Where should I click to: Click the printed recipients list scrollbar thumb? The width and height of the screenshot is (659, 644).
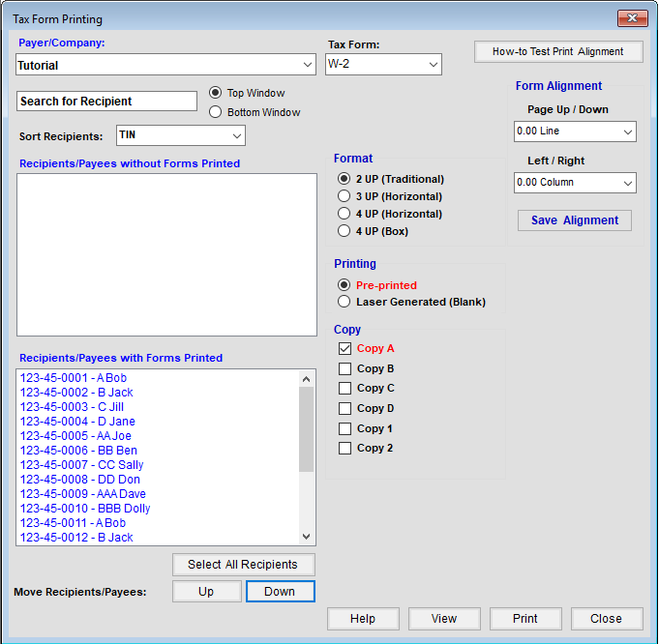[x=307, y=429]
